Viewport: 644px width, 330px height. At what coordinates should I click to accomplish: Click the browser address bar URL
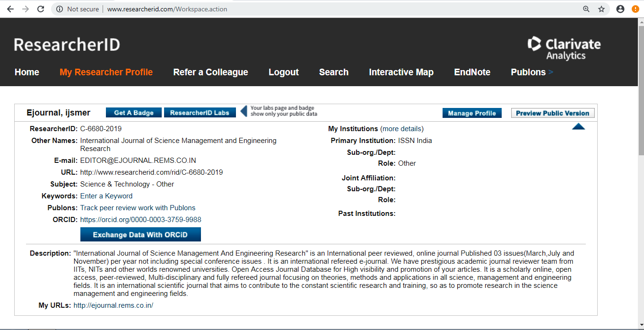tap(167, 9)
